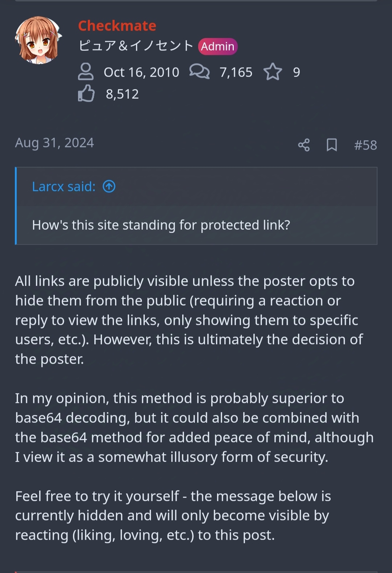The height and width of the screenshot is (573, 392).
Task: Open the #58 post permalink
Action: 366,145
